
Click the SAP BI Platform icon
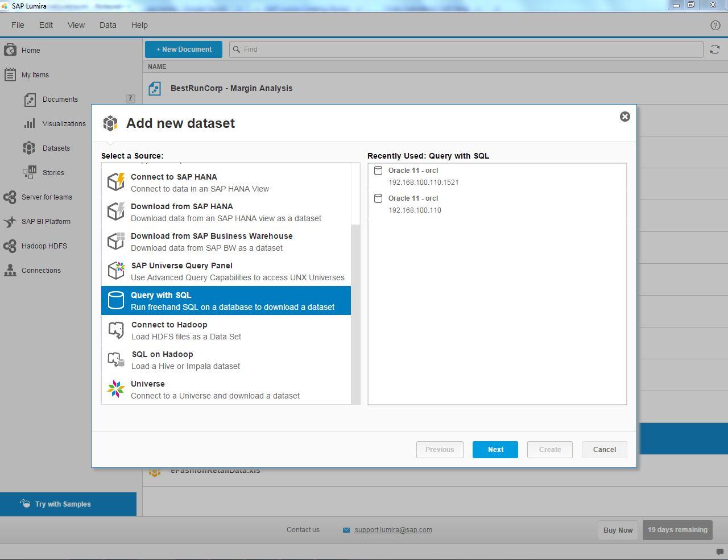10,221
